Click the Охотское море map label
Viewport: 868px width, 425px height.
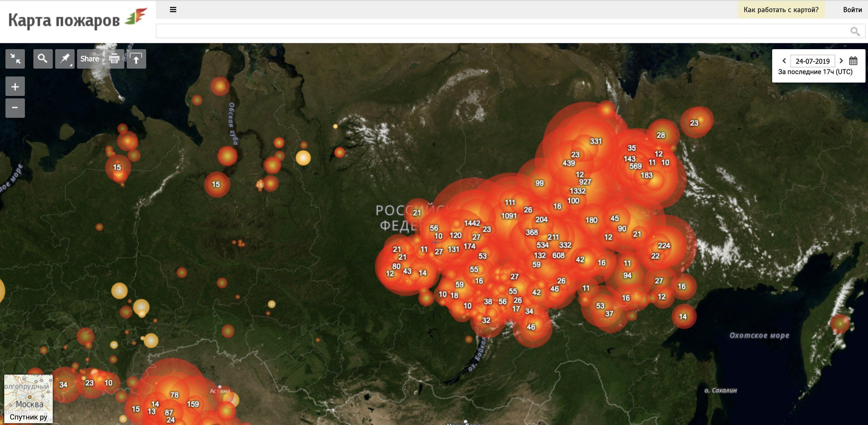(759, 336)
